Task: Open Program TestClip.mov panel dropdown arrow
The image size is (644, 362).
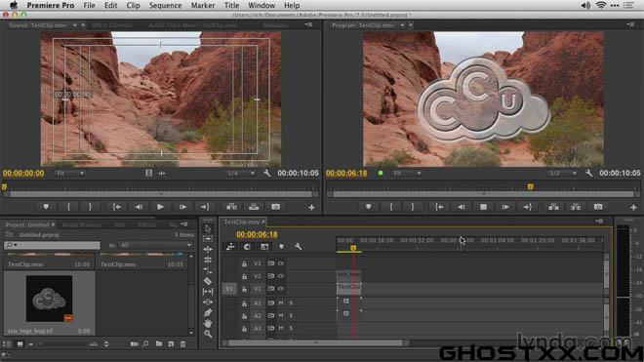Action: pos(402,25)
